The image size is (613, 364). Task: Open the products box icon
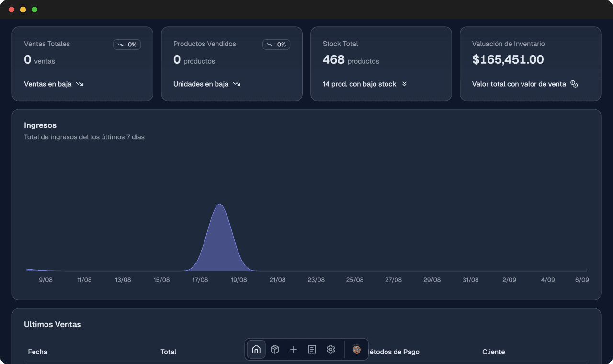275,349
